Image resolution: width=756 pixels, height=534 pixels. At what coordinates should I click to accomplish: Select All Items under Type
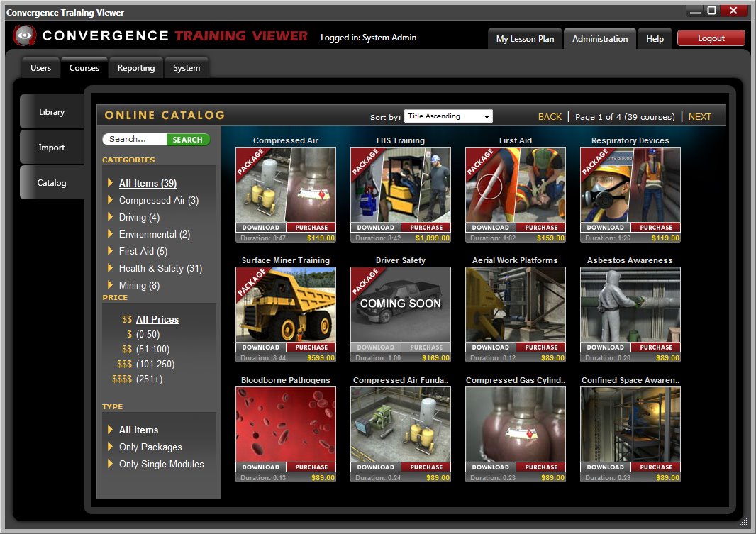[138, 430]
